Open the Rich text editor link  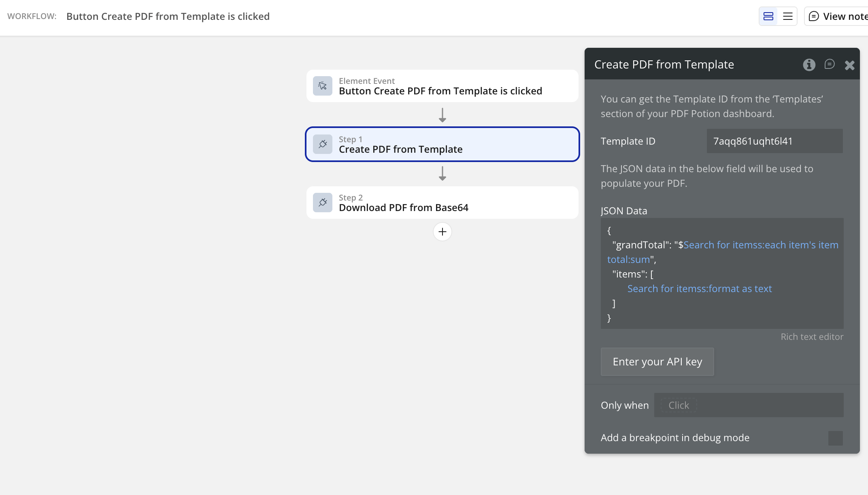tap(812, 337)
